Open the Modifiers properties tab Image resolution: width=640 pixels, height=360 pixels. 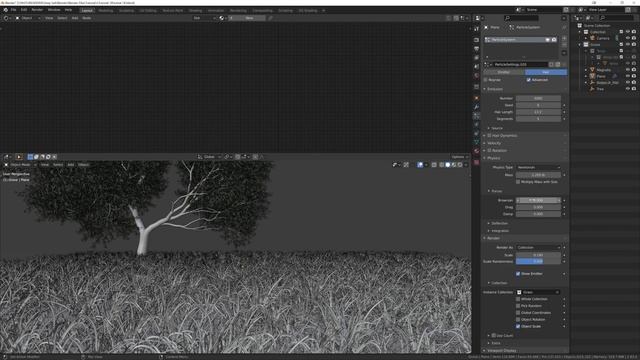[476, 107]
